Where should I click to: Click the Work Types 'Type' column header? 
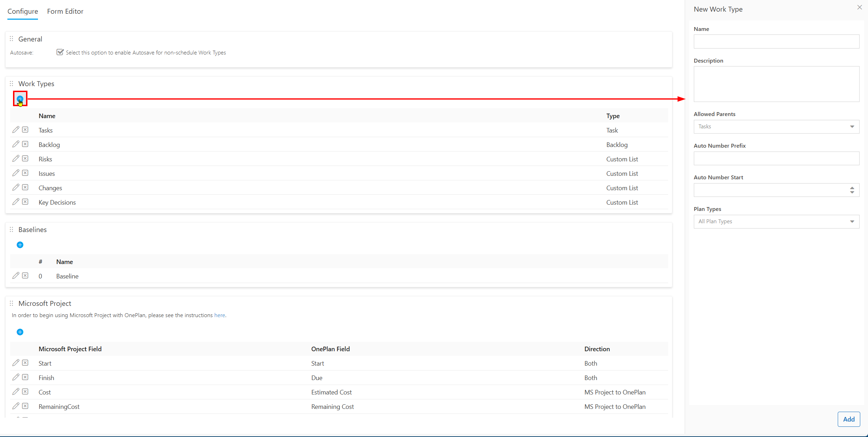click(613, 116)
